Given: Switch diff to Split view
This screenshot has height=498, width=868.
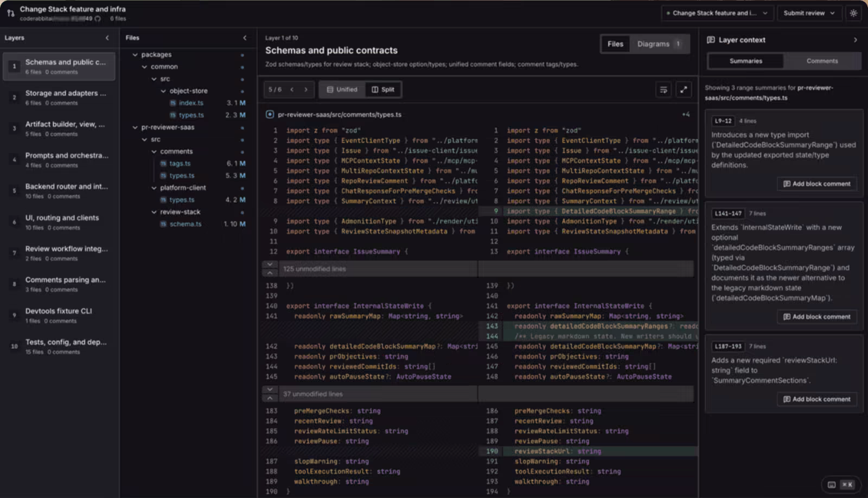Looking at the screenshot, I should point(383,90).
